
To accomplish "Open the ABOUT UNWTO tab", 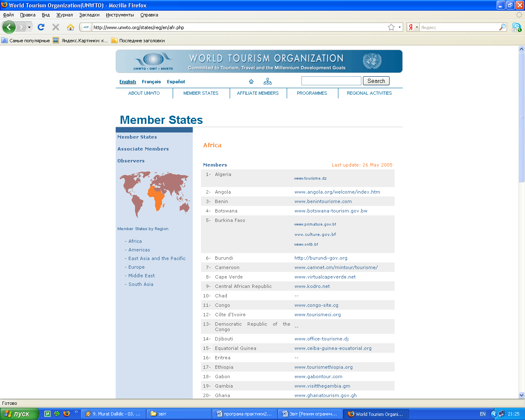I will 144,93.
